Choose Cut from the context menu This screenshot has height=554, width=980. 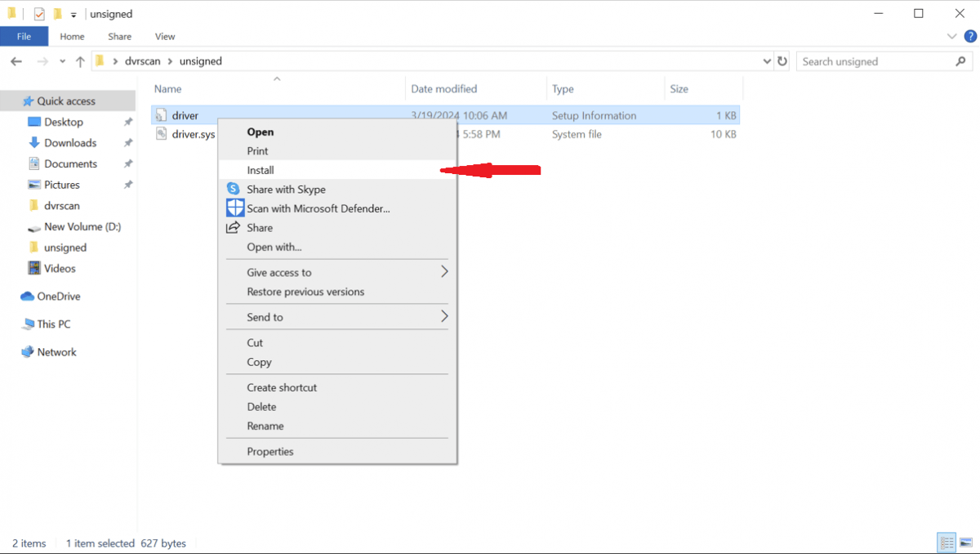pyautogui.click(x=336, y=343)
